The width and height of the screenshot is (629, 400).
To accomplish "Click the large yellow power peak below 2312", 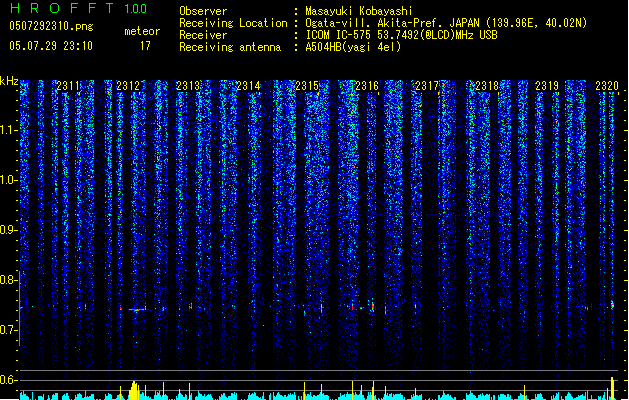I will point(134,390).
